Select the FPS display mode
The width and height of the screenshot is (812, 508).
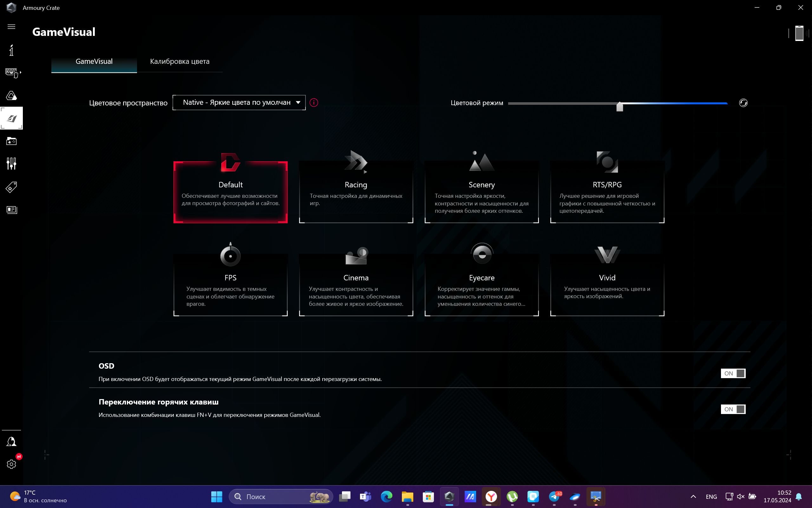tap(231, 280)
